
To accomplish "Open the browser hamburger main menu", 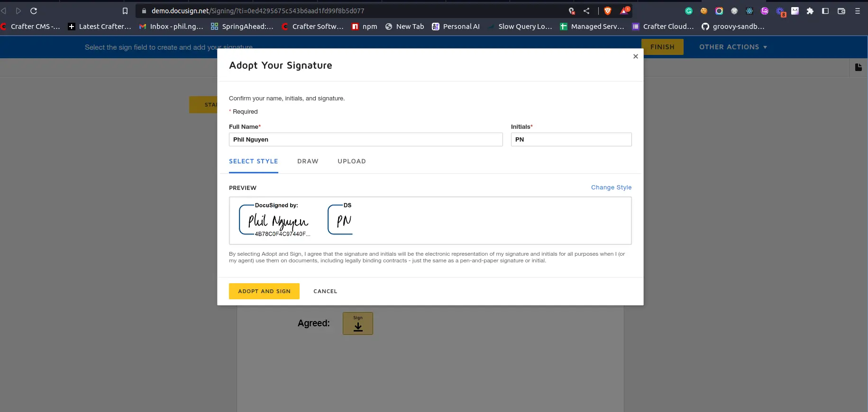I will pyautogui.click(x=858, y=11).
